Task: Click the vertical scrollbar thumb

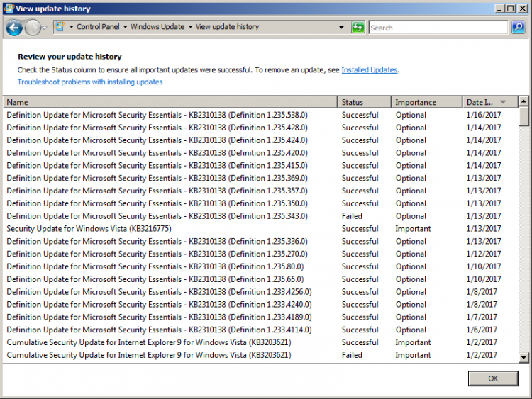Action: pyautogui.click(x=523, y=116)
